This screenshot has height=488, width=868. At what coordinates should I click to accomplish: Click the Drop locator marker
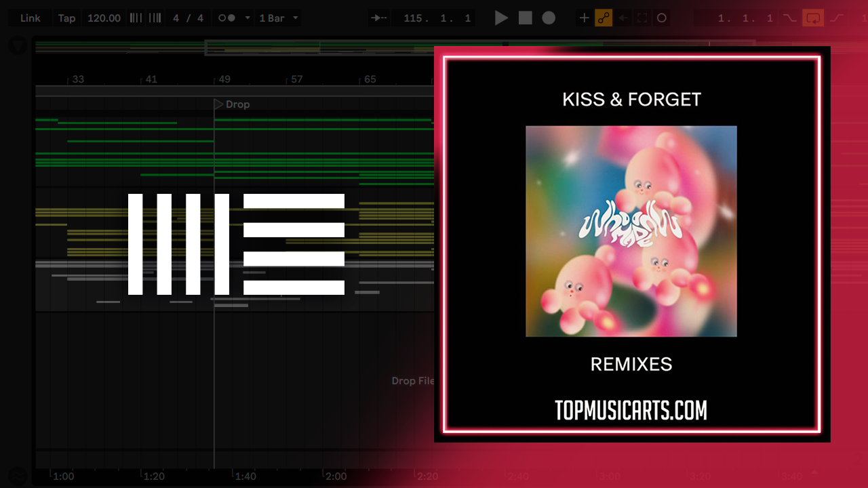pos(219,104)
